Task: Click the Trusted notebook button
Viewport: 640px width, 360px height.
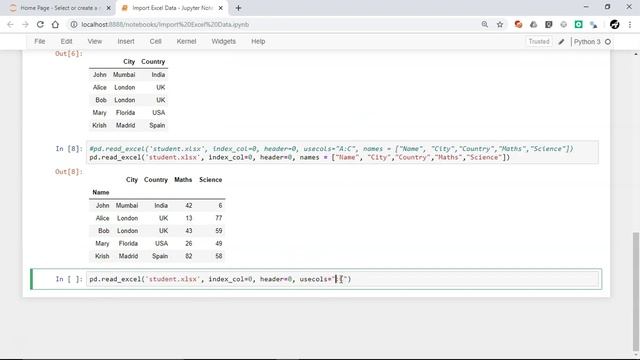Action: (539, 42)
